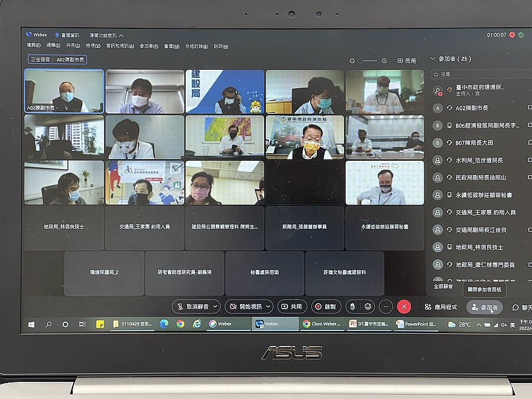Open Google Chrome icon on the taskbar
Screen dimensions: 532x399
click(180, 324)
